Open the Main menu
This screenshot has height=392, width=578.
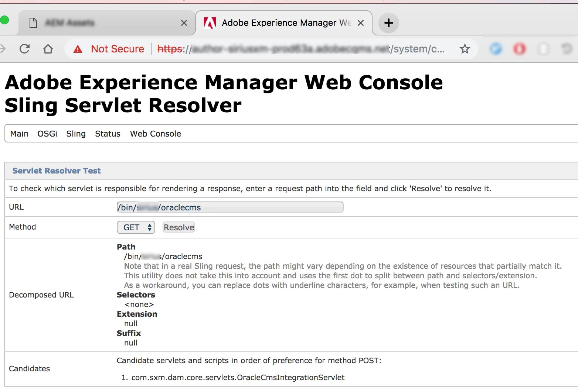[19, 134]
